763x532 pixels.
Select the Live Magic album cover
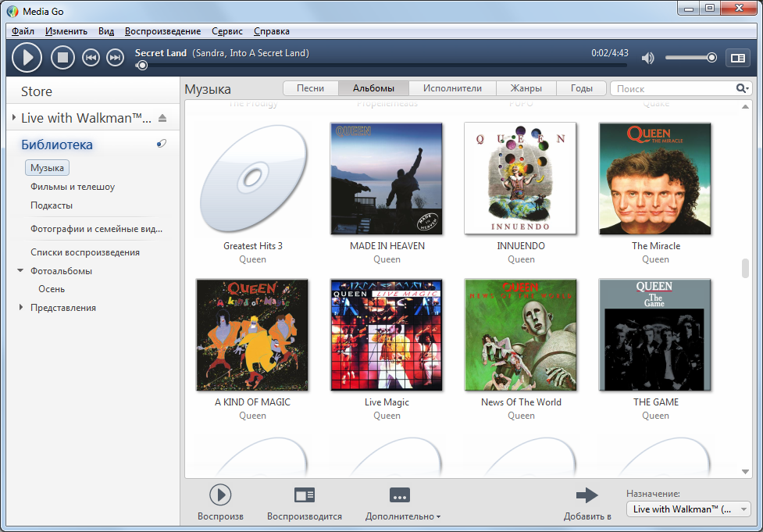tap(387, 335)
